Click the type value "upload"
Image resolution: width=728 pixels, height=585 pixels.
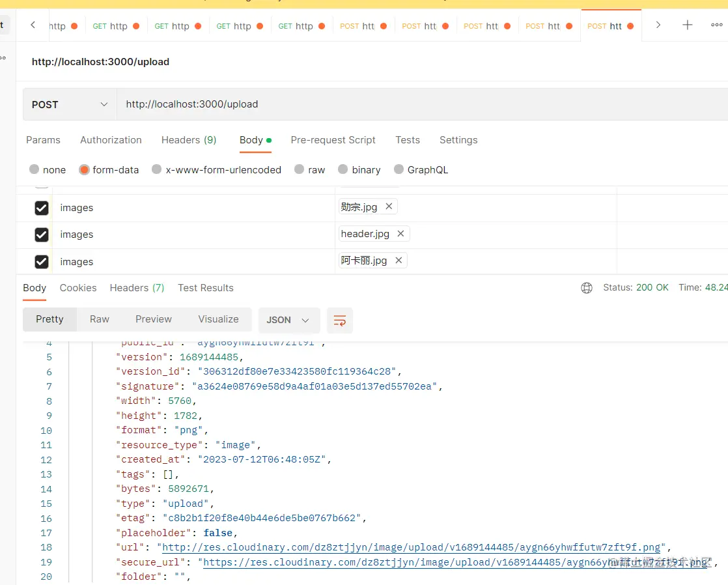pos(185,503)
